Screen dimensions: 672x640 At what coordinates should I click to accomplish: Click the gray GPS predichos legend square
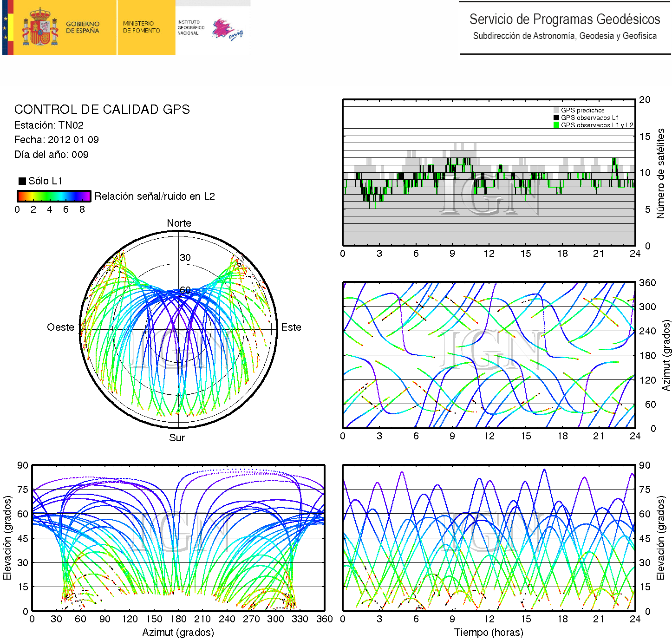click(556, 110)
